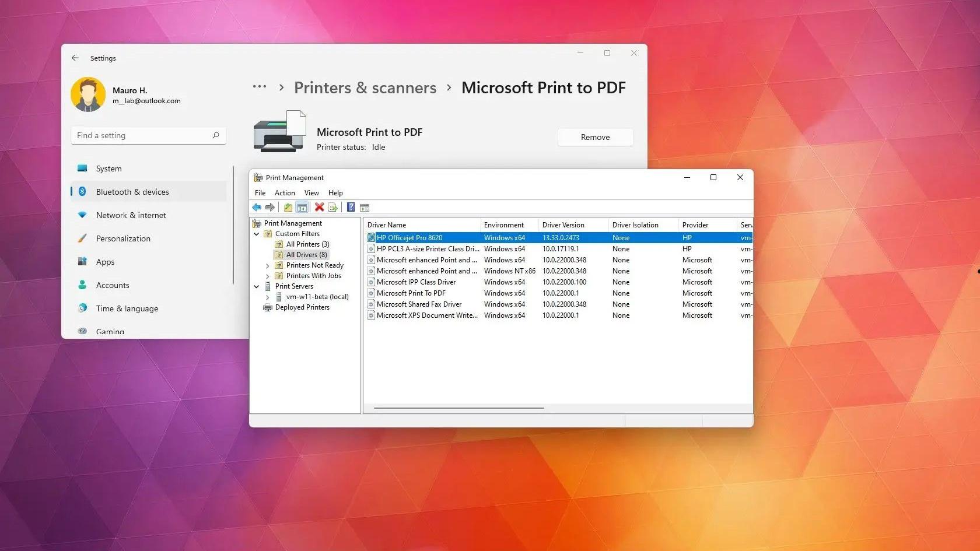This screenshot has width=980, height=551.
Task: Select the Microsoft Shared Fax Driver row name
Action: coord(419,304)
